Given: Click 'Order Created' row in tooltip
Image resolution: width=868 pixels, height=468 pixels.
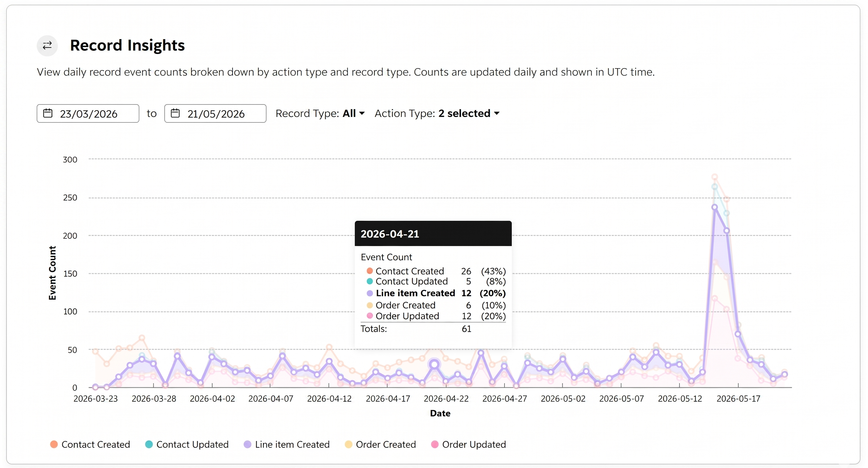Looking at the screenshot, I should click(x=436, y=305).
